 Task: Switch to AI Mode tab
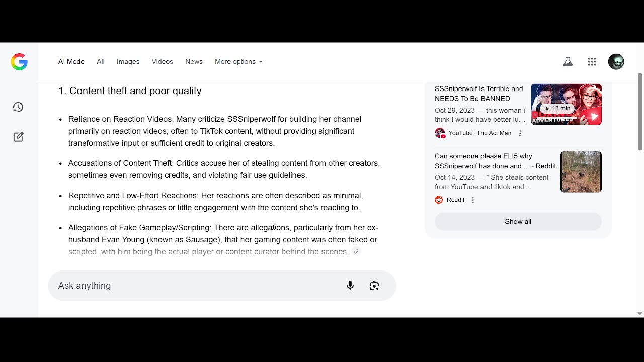[x=71, y=62]
